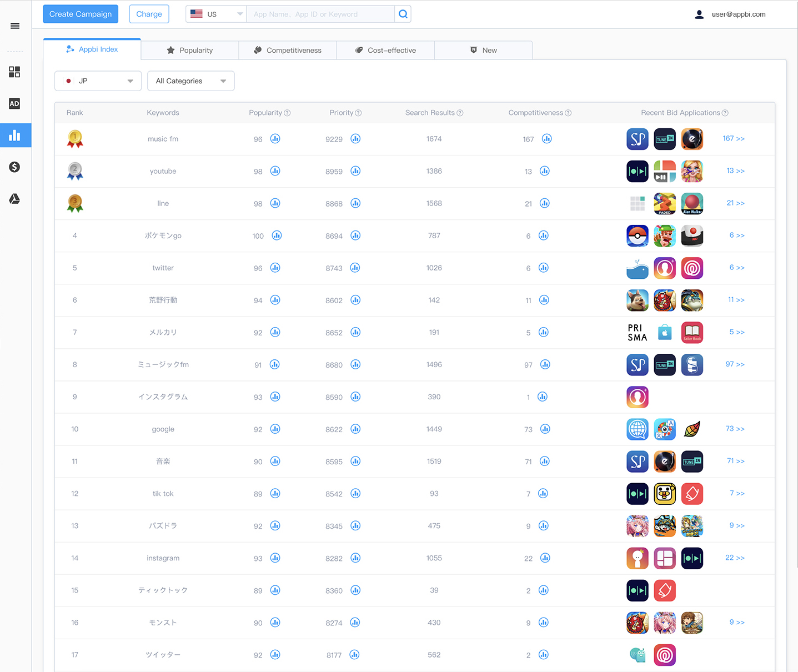This screenshot has height=672, width=798.
Task: Open the hamburger menu in the sidebar
Action: point(15,26)
